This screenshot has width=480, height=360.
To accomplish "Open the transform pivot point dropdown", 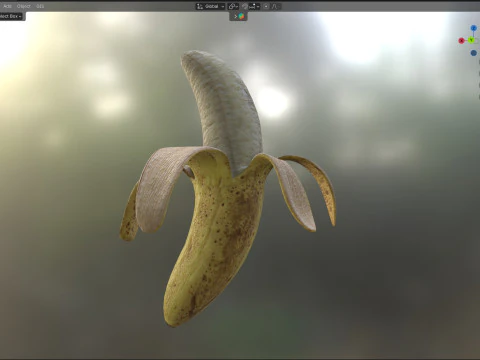I will tap(233, 6).
